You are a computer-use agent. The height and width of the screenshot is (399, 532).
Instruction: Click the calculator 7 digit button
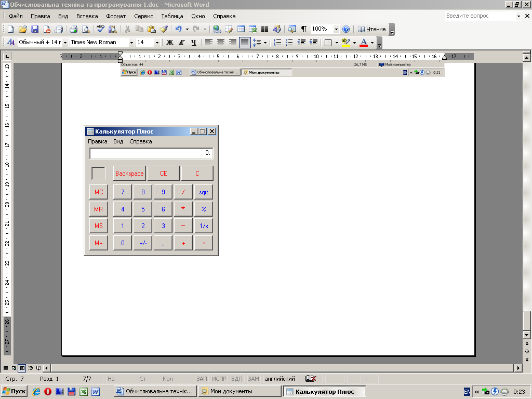click(123, 192)
